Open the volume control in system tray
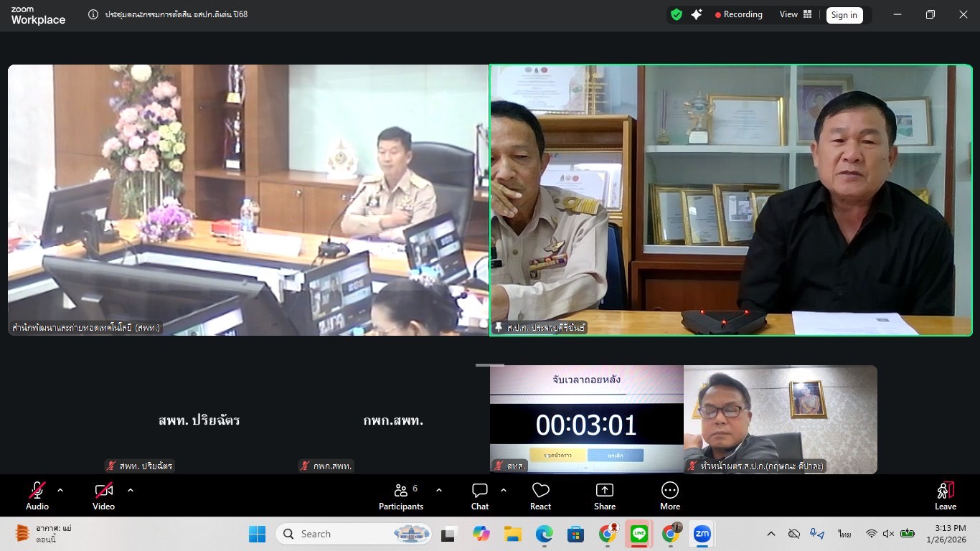Screen dimensions: 980x551 pyautogui.click(x=888, y=534)
